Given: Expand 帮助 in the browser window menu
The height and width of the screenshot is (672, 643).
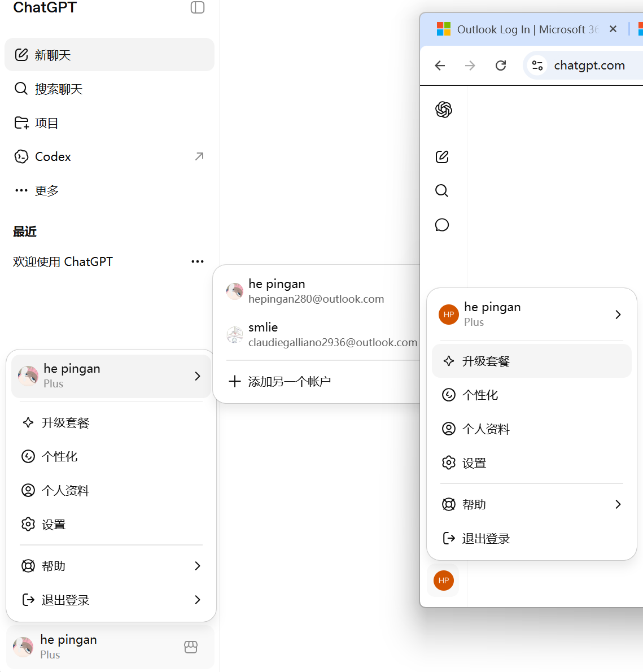Looking at the screenshot, I should click(532, 504).
